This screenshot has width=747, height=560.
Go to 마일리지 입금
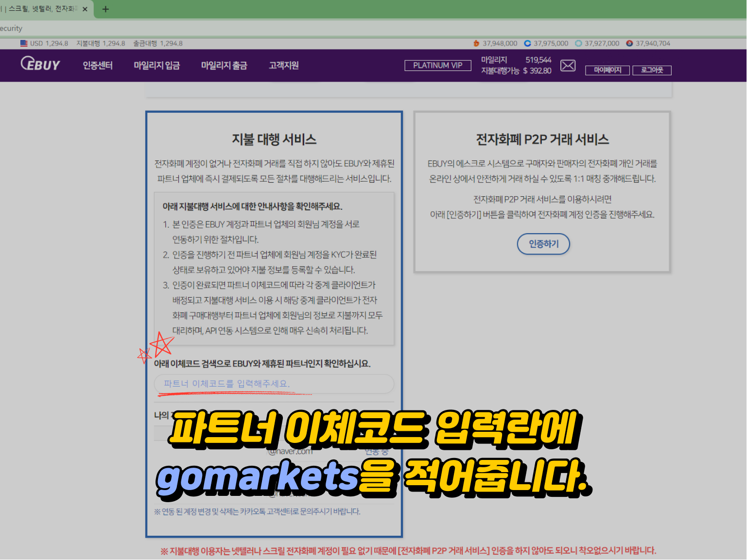coord(157,66)
